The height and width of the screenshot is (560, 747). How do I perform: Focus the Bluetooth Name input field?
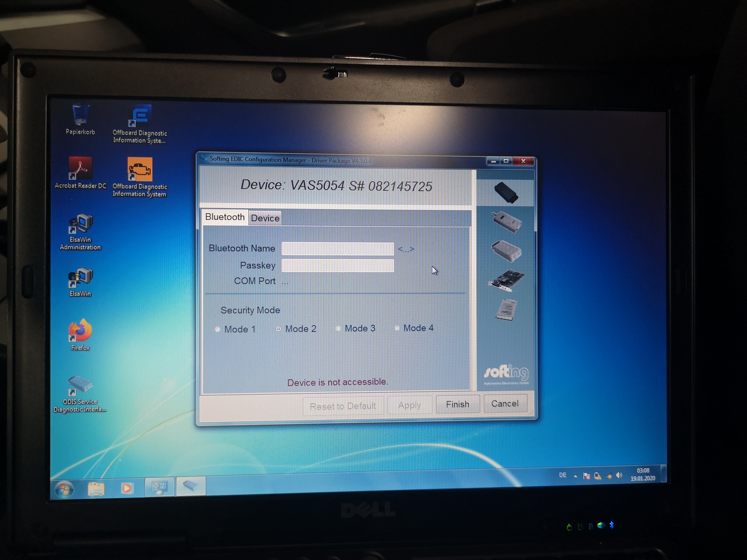[338, 249]
